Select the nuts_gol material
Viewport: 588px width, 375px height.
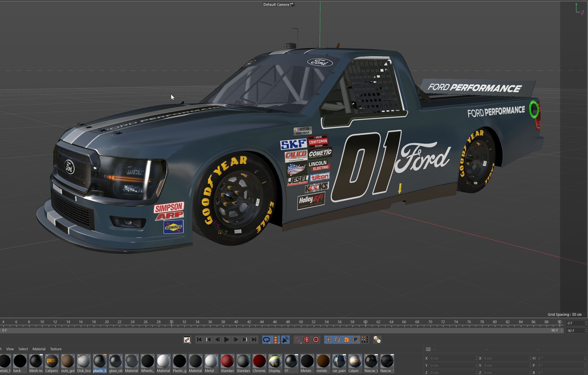coord(68,363)
